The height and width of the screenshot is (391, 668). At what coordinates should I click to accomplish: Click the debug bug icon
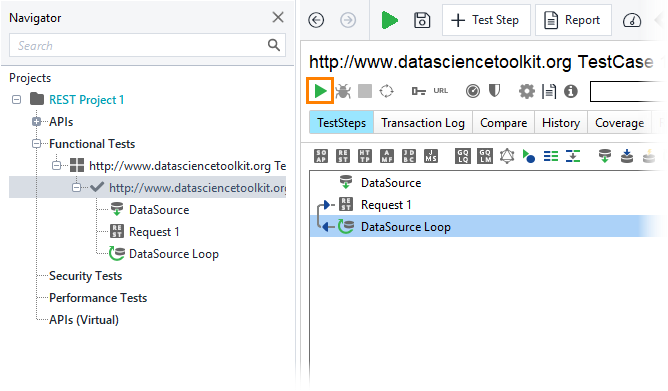pos(343,91)
